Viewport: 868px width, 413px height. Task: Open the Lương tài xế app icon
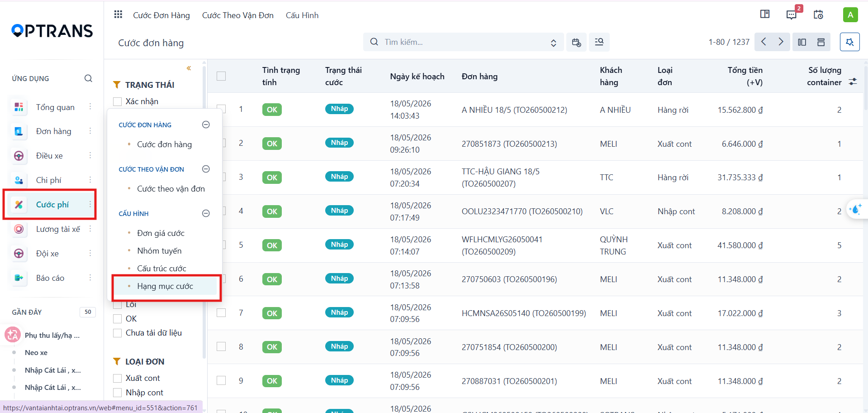tap(19, 229)
